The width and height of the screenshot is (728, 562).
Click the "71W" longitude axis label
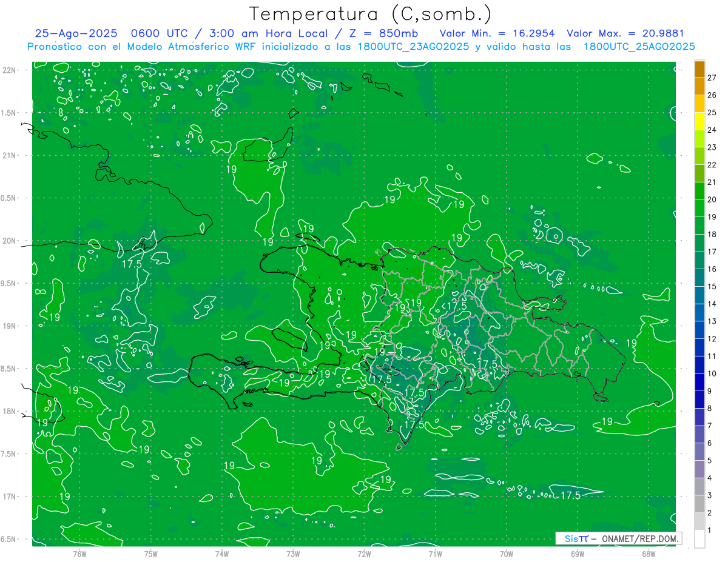(435, 554)
